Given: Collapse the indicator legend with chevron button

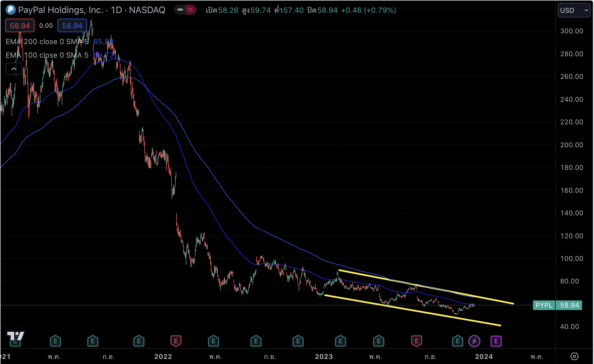Looking at the screenshot, I should click(14, 69).
